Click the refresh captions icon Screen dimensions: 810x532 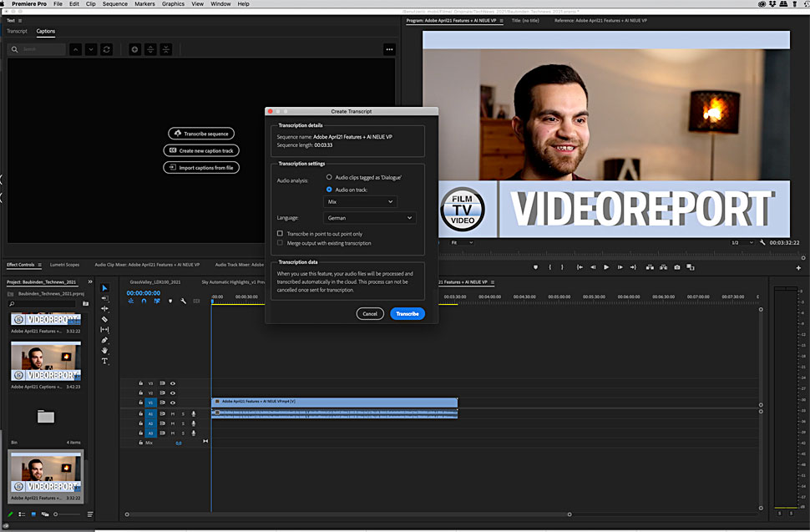coord(106,49)
